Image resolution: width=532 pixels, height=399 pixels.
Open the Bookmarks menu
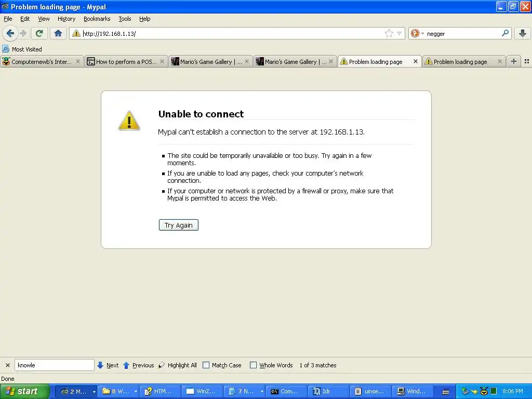pos(97,19)
